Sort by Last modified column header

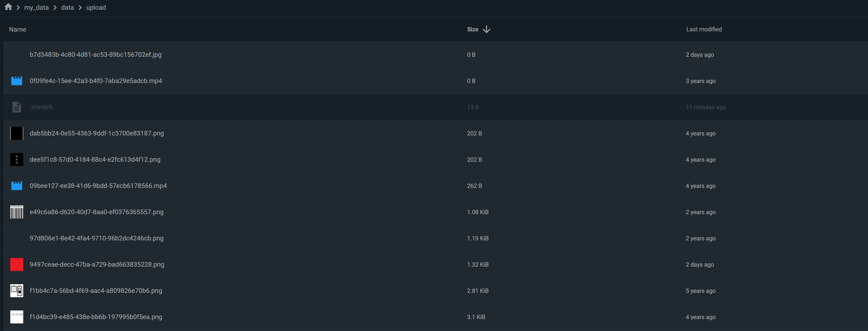click(x=704, y=29)
